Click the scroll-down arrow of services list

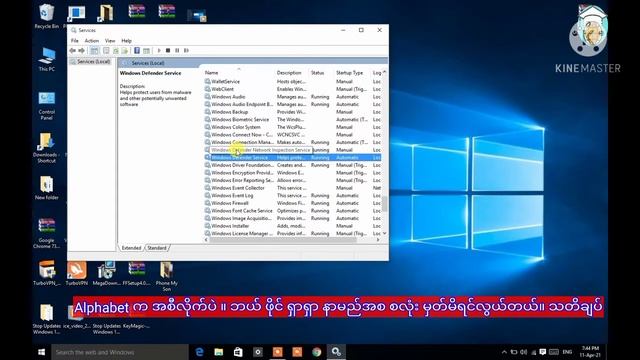[x=384, y=233]
